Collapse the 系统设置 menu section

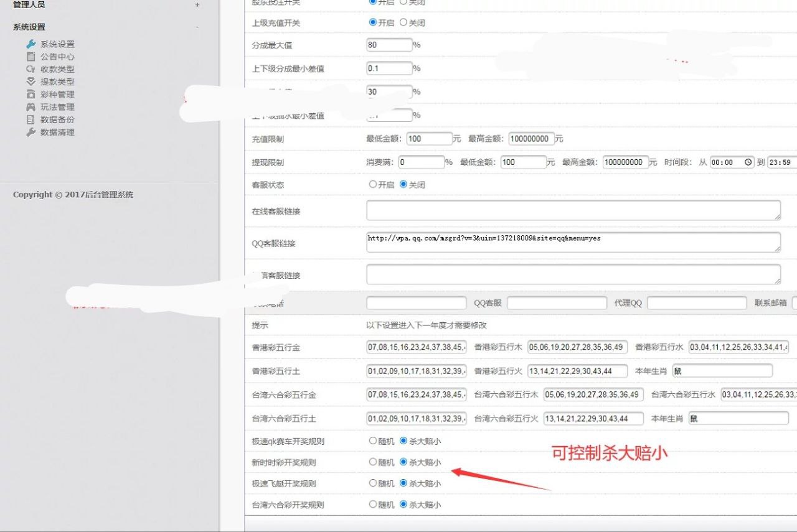click(197, 27)
